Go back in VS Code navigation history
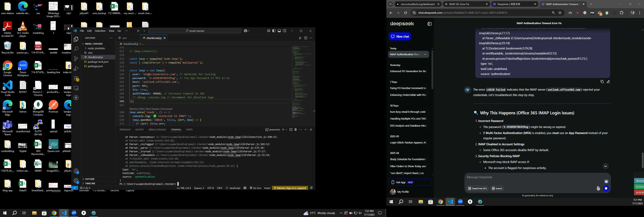Viewport: 644px width, 217px height. click(x=138, y=31)
